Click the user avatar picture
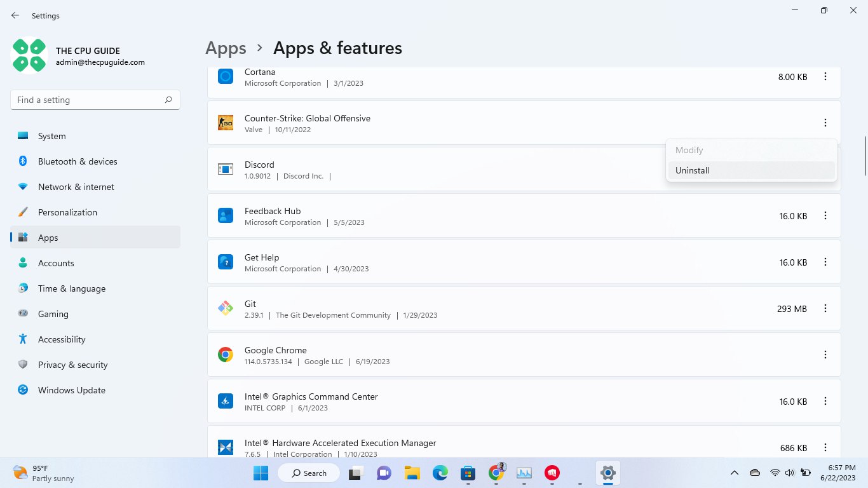The height and width of the screenshot is (488, 868). [29, 56]
